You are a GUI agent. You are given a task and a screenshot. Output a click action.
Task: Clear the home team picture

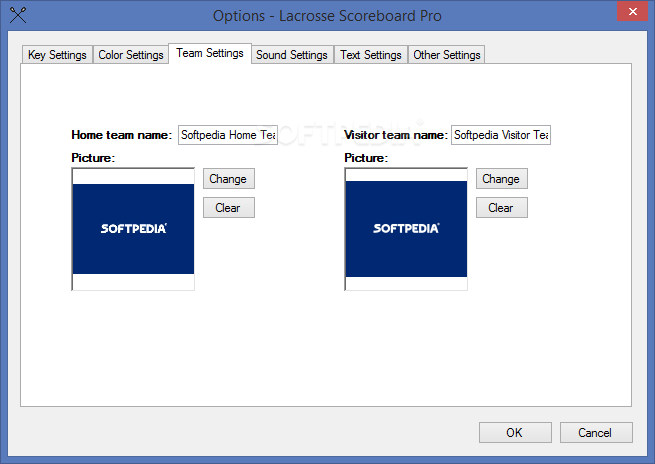coord(228,208)
